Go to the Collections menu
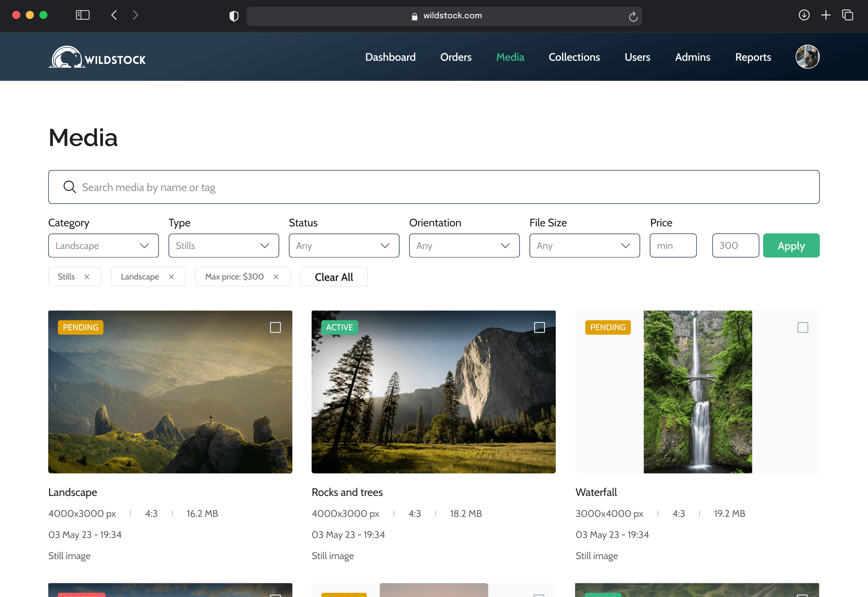 tap(574, 57)
